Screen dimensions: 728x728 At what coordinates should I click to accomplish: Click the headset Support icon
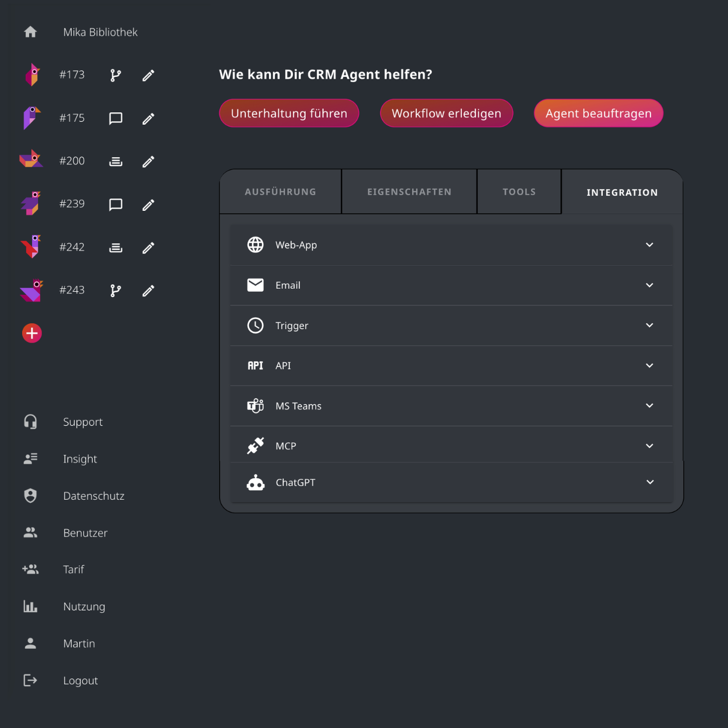click(x=30, y=422)
